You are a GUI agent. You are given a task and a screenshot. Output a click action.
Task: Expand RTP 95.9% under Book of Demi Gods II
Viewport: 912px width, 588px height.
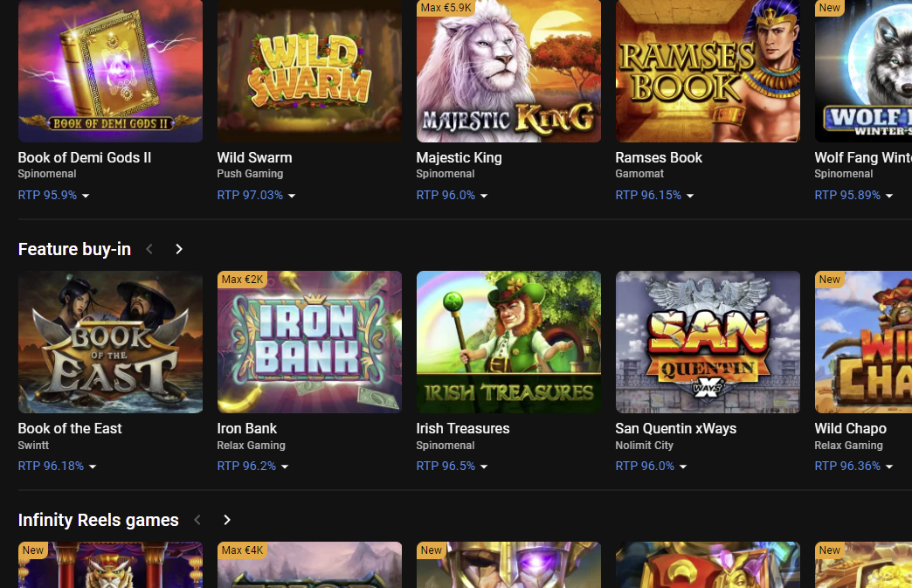54,196
